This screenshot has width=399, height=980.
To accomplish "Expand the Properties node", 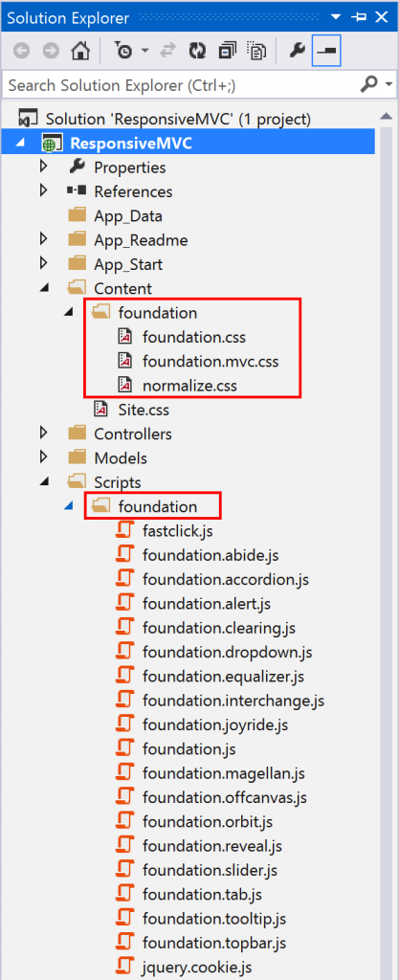I will tap(43, 167).
